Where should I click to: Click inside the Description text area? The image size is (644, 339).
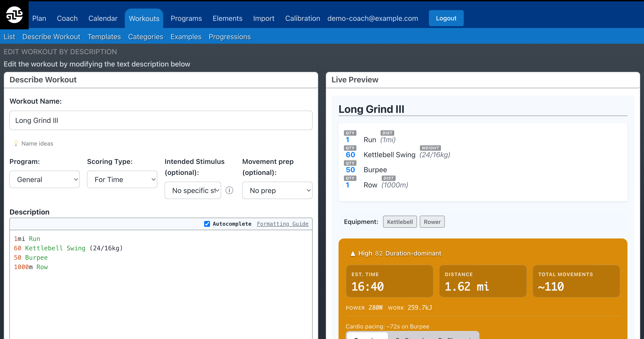point(161,284)
